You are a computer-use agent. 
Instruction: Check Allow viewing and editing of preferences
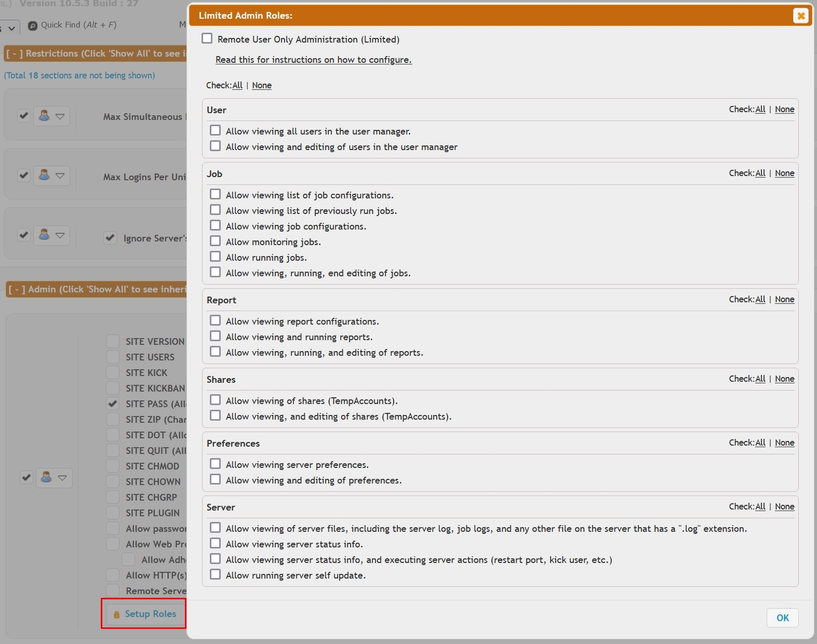[216, 479]
